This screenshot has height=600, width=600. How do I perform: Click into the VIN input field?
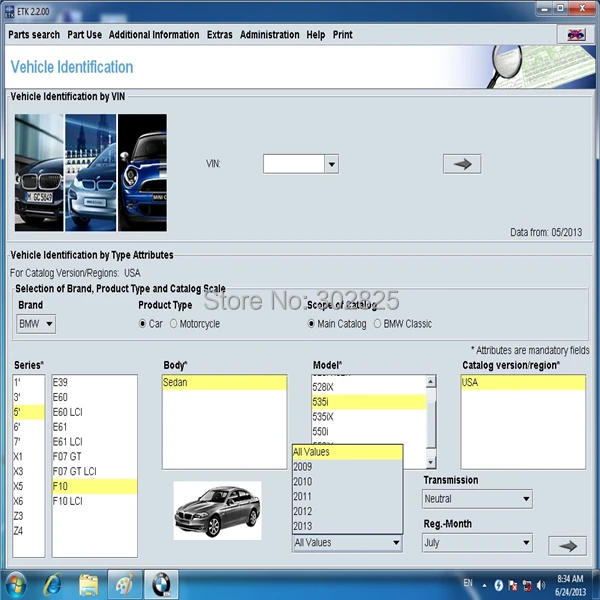click(293, 164)
